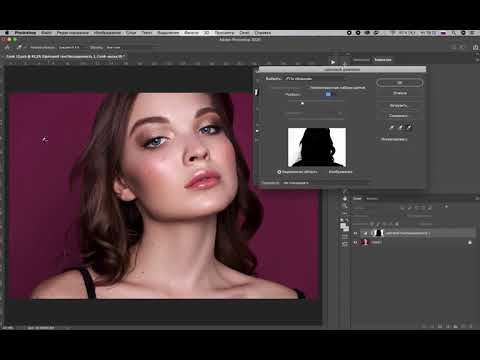
Task: Click the layer mask thumbnail
Action: [379, 233]
